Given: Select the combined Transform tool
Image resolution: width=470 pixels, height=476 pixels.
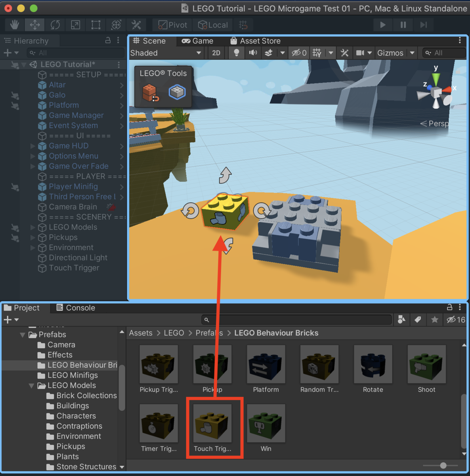Looking at the screenshot, I should click(x=116, y=25).
